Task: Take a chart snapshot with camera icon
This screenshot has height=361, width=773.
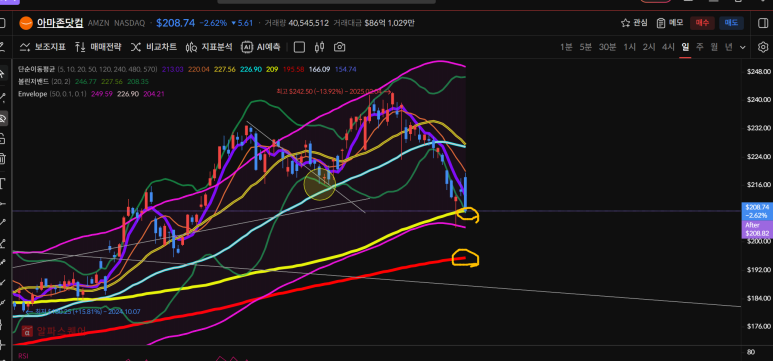Action: pyautogui.click(x=339, y=47)
